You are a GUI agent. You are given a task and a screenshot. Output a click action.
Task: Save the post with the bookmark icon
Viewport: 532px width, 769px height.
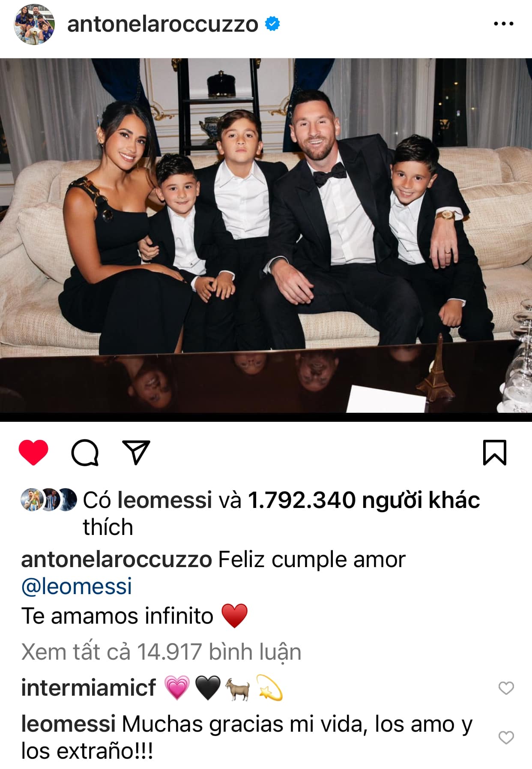tap(495, 452)
